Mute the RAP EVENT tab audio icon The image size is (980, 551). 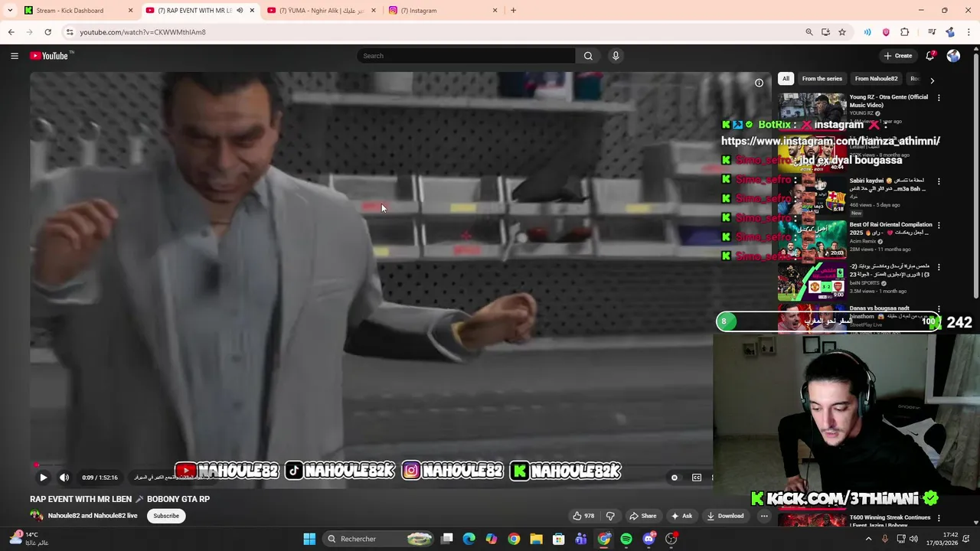point(240,11)
